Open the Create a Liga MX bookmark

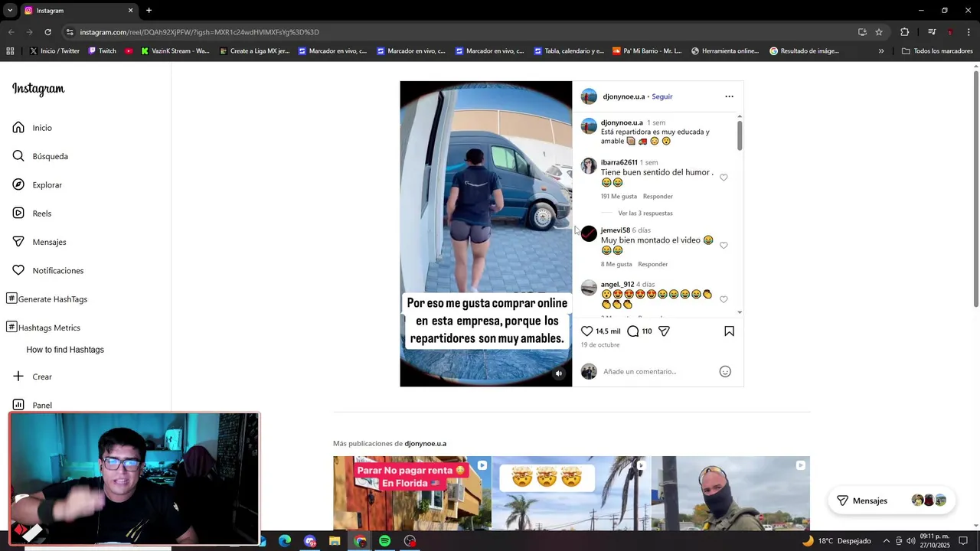(254, 51)
